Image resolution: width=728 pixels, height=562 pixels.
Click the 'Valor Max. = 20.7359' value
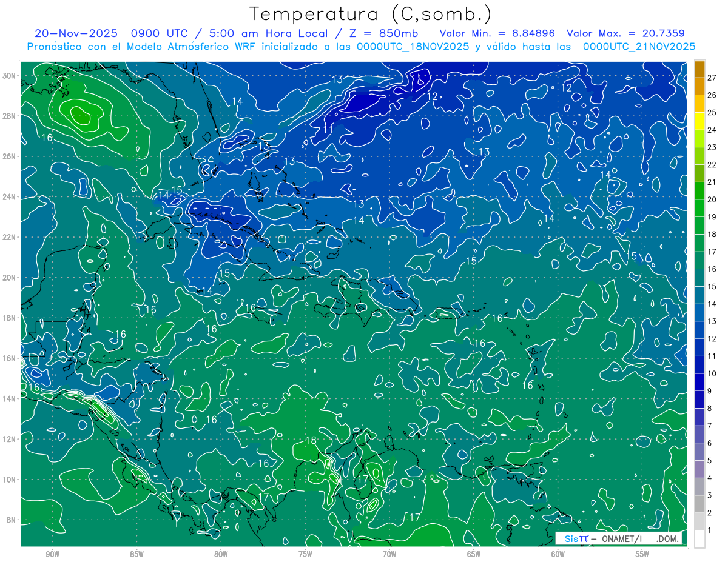(x=626, y=33)
